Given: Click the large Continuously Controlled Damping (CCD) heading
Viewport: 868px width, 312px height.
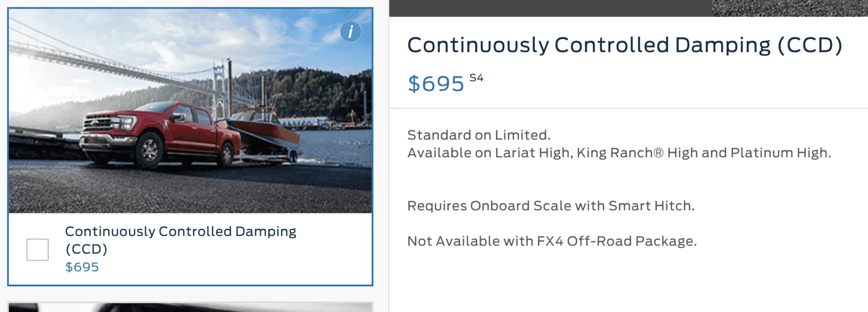Looking at the screenshot, I should [x=625, y=45].
